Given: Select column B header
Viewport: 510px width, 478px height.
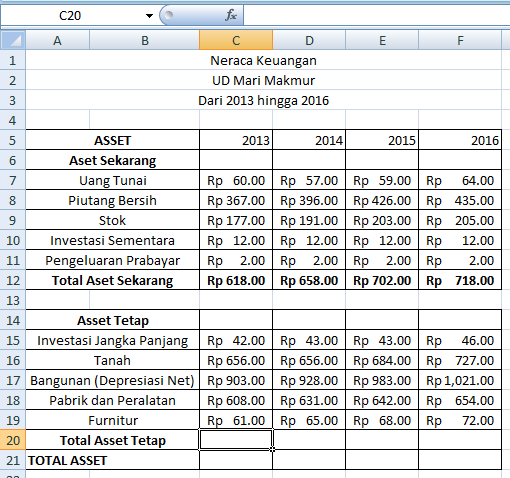Looking at the screenshot, I should [144, 40].
